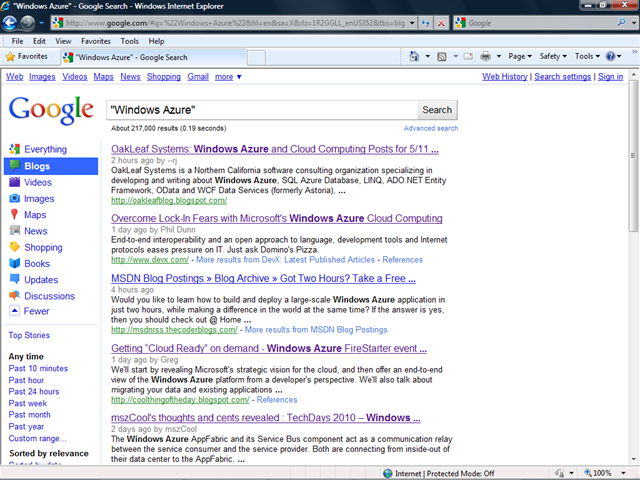Click the Print icon in the command bar
Image resolution: width=640 pixels, height=480 pixels.
click(485, 56)
